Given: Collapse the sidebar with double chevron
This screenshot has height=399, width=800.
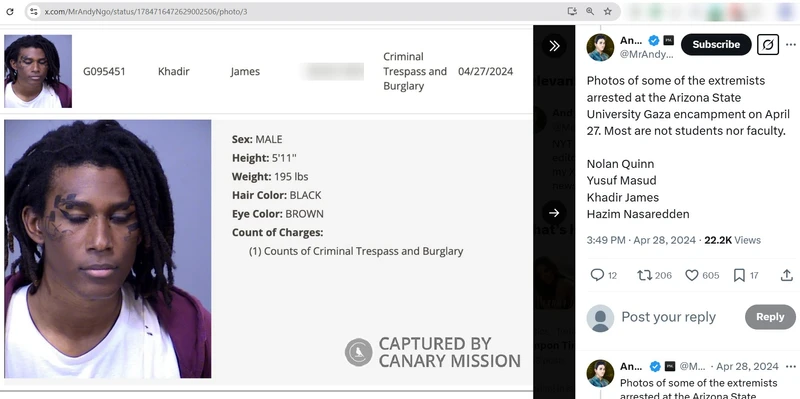Looking at the screenshot, I should point(554,46).
